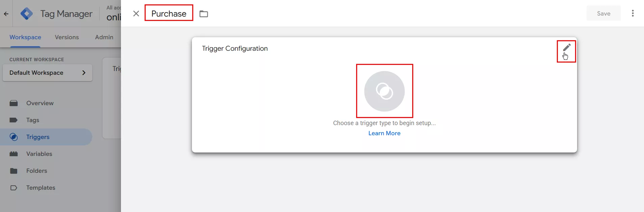Viewport: 644px width, 212px height.
Task: Click the Variables icon in the sidebar
Action: tap(14, 154)
